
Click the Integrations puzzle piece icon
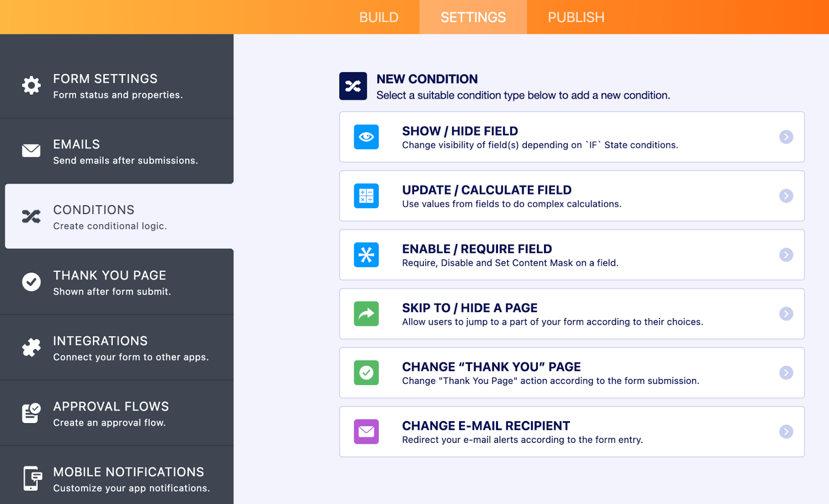tap(31, 348)
